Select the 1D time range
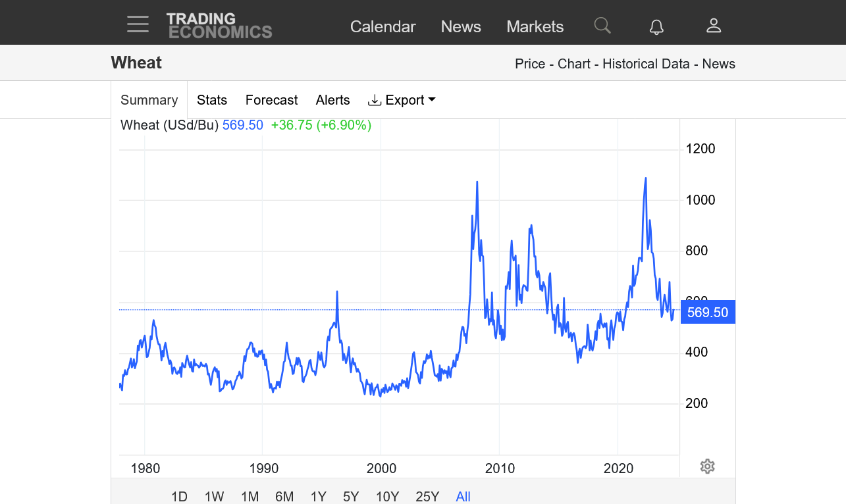The image size is (846, 504). (x=179, y=496)
